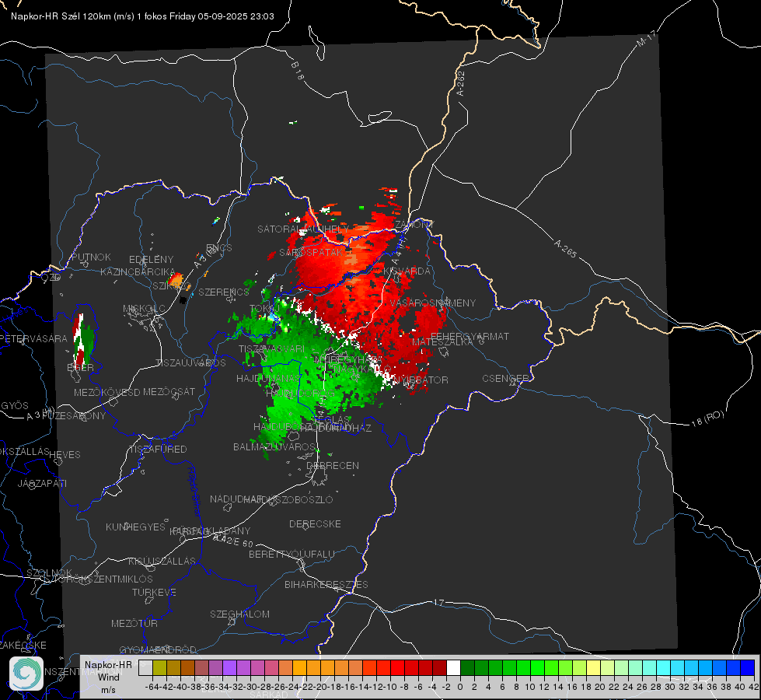Click the 'A 42/E 60' road label

(233, 541)
